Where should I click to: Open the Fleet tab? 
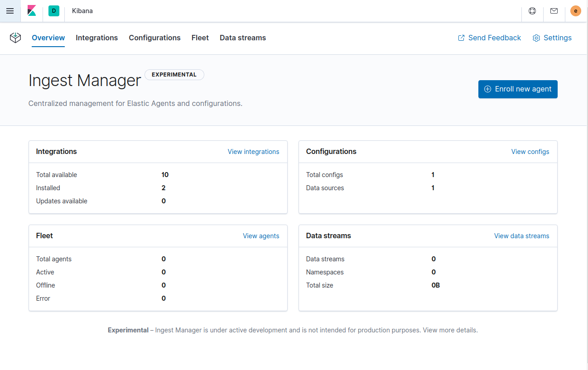[x=200, y=38]
